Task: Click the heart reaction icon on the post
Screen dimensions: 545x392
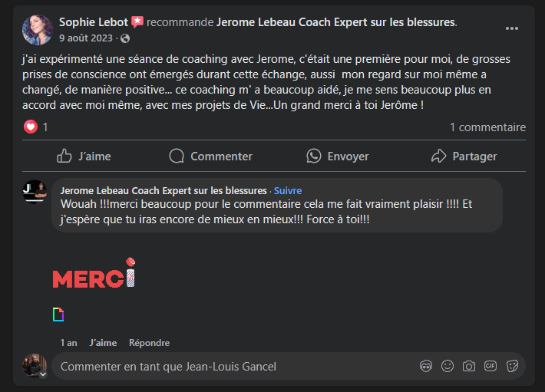Action: point(31,127)
